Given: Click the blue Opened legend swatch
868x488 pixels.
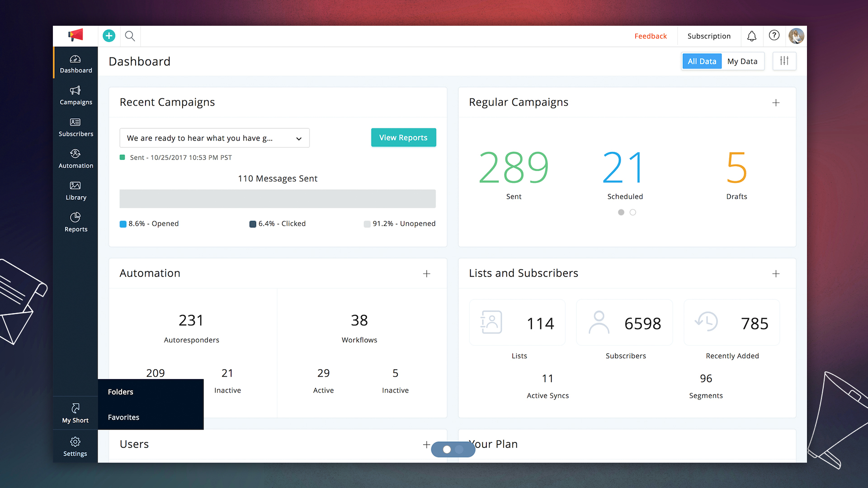Looking at the screenshot, I should (x=123, y=224).
